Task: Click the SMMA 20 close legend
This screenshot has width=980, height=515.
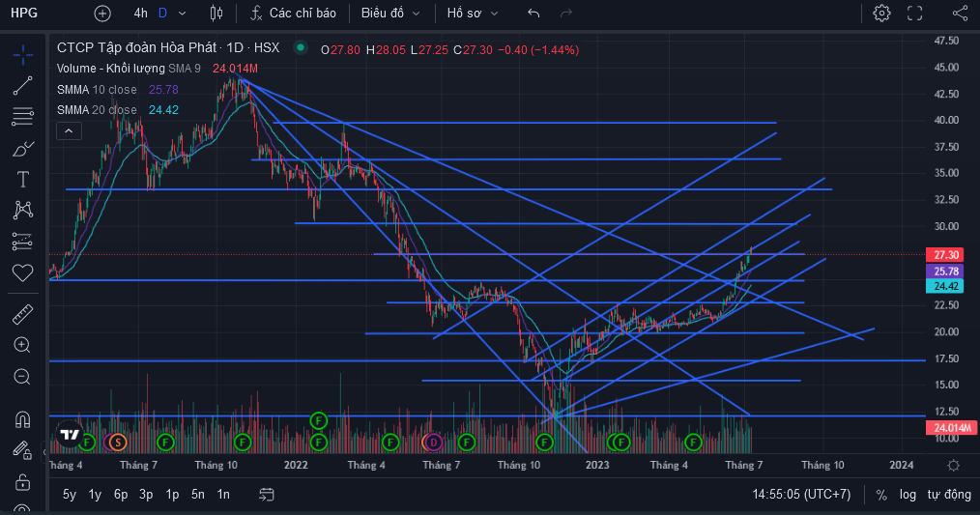Action: point(97,110)
